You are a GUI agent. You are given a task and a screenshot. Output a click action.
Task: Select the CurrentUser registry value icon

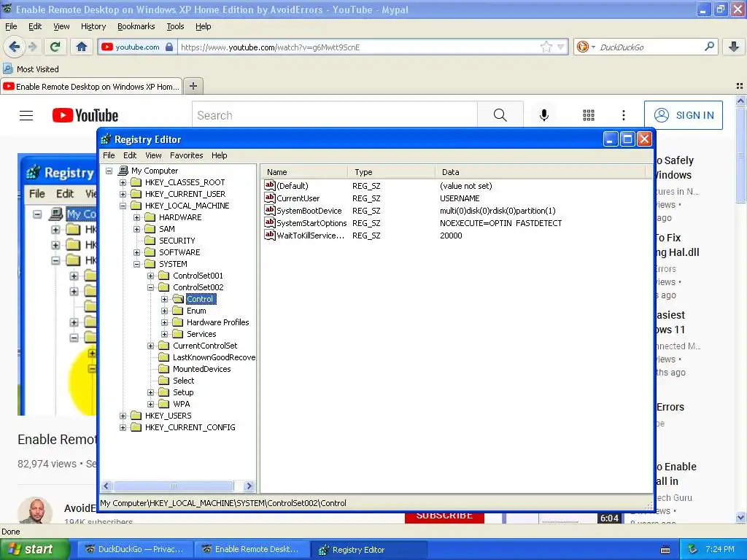click(x=270, y=198)
